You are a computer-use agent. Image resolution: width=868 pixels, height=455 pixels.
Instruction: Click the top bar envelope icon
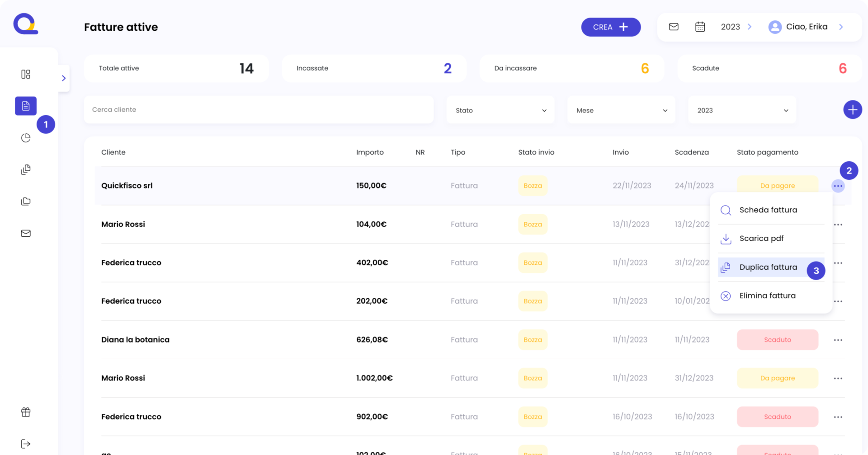click(x=674, y=27)
